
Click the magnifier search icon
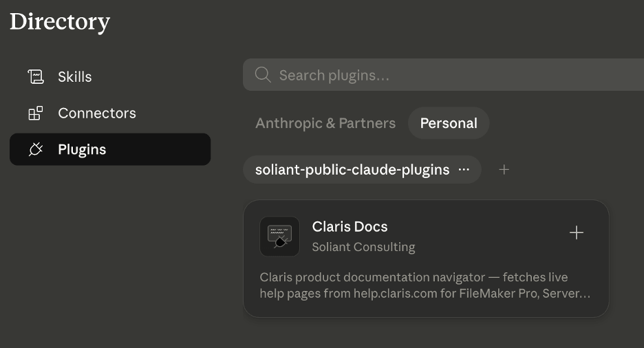(x=263, y=75)
